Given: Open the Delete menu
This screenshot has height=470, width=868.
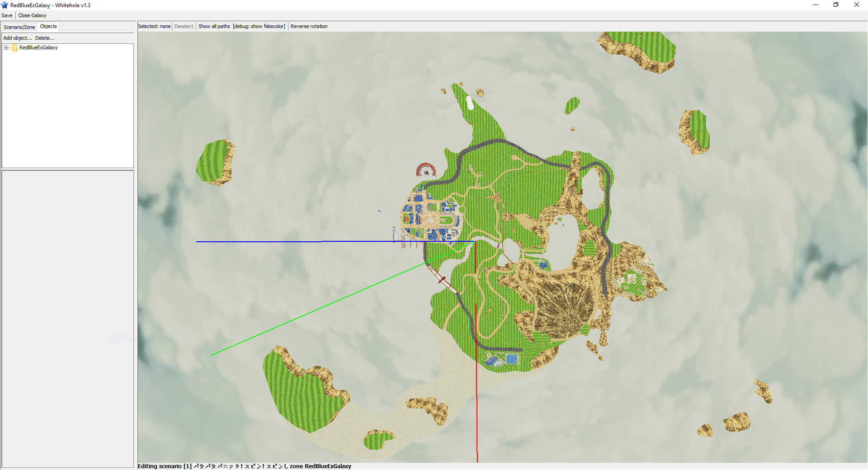Looking at the screenshot, I should coord(45,38).
